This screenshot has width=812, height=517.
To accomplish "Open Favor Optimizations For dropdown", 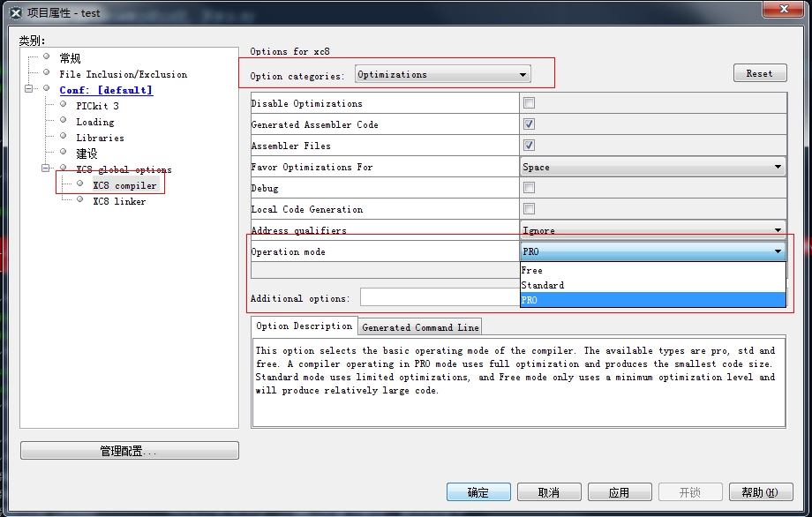I will pyautogui.click(x=652, y=167).
